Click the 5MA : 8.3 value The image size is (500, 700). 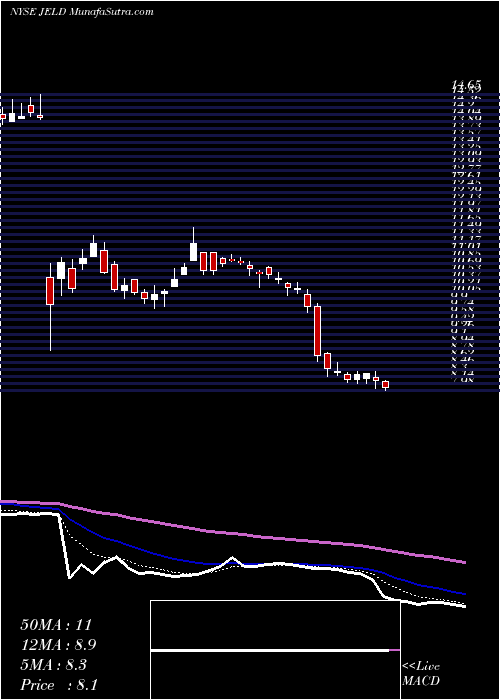54,665
